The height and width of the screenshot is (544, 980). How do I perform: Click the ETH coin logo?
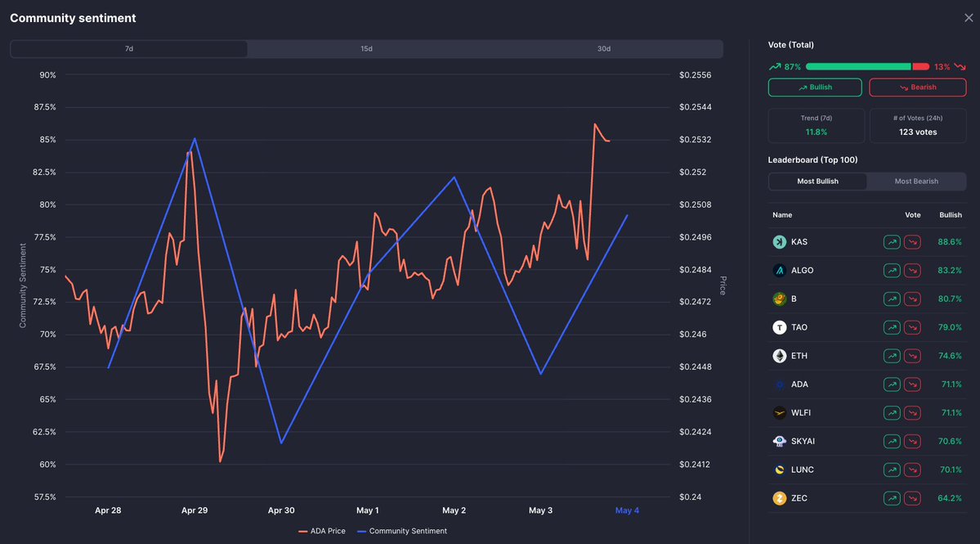(x=780, y=356)
